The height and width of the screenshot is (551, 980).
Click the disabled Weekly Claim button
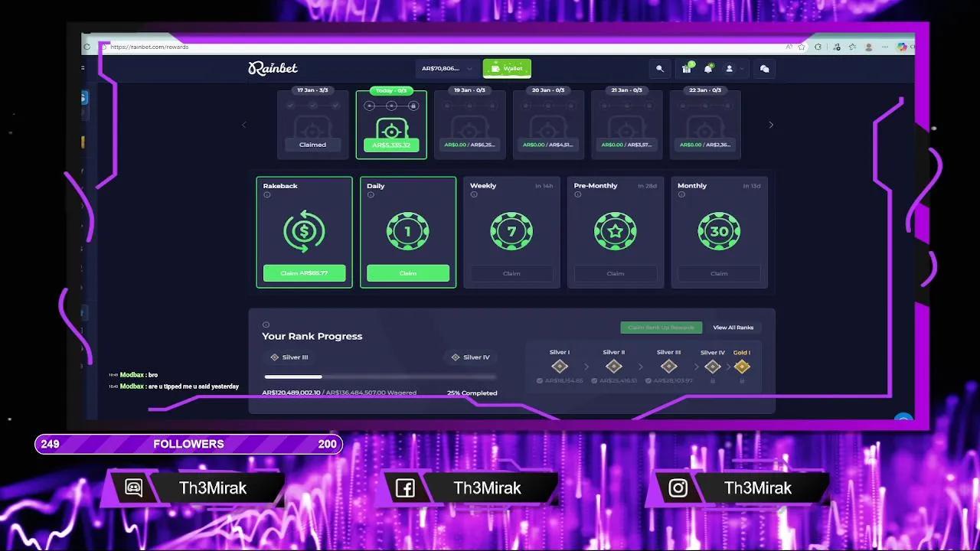click(x=511, y=273)
